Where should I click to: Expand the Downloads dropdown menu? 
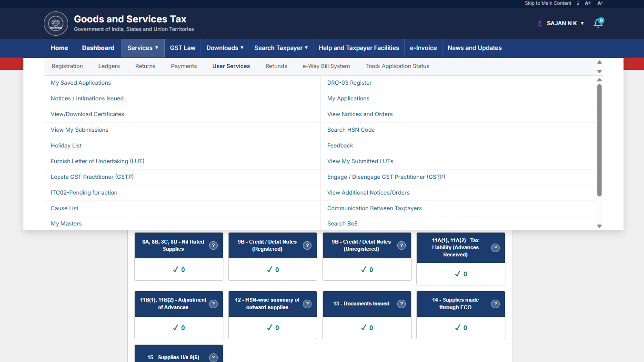point(225,48)
